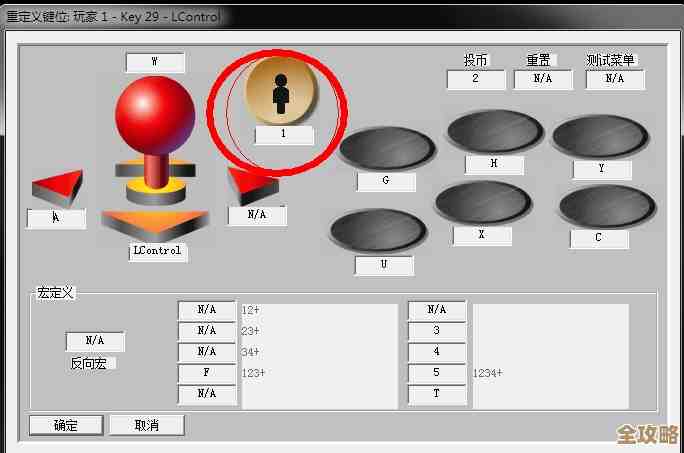
Task: Select the 反向宏 macro key field
Action: click(x=95, y=342)
